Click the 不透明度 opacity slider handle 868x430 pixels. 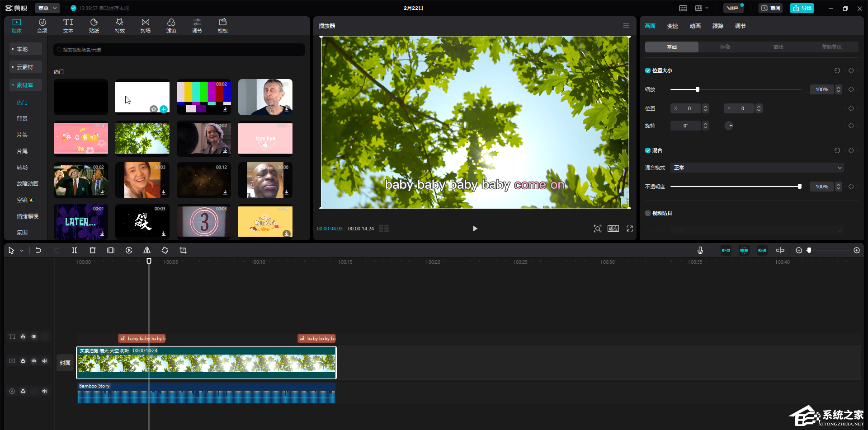800,187
